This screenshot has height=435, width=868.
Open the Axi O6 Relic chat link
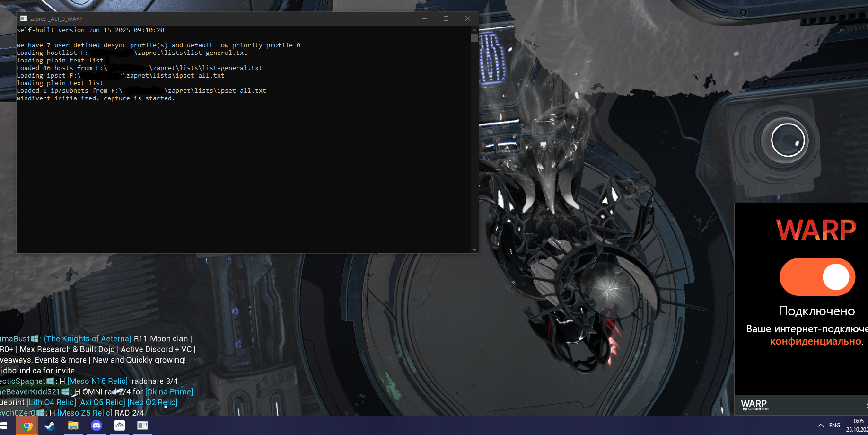(x=102, y=402)
